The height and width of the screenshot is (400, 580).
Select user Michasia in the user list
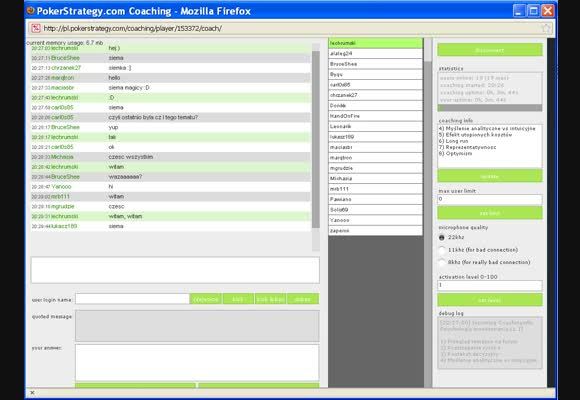375,178
